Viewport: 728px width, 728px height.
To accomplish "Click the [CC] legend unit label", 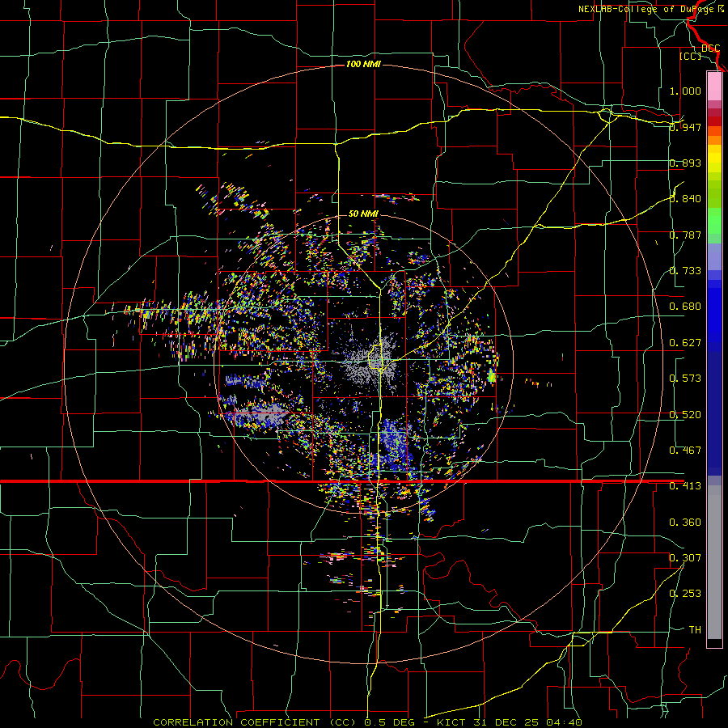I will [x=690, y=56].
